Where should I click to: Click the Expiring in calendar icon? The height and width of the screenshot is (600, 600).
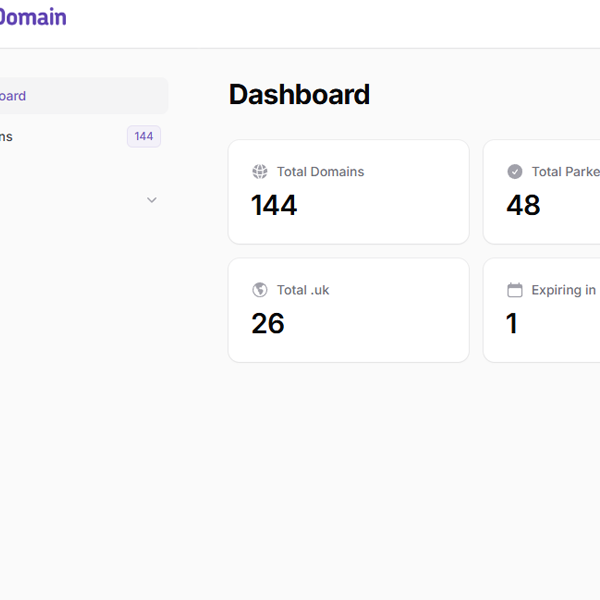(x=515, y=290)
